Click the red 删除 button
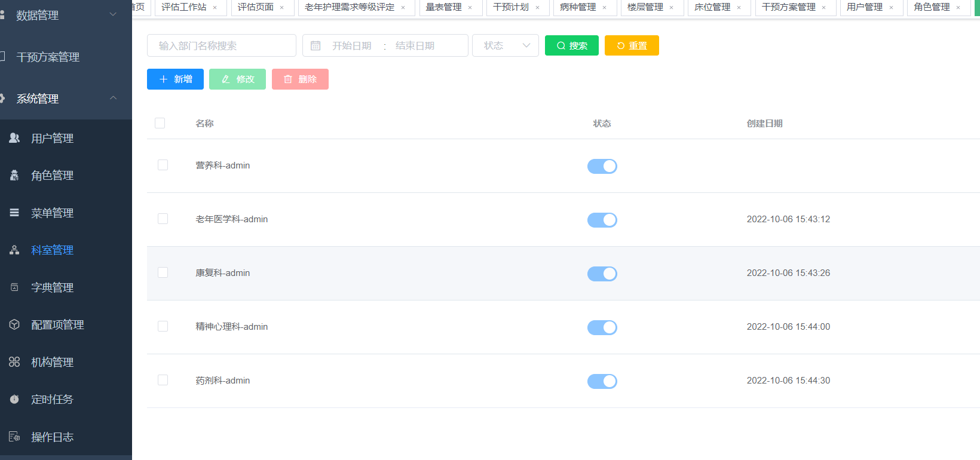 (300, 79)
